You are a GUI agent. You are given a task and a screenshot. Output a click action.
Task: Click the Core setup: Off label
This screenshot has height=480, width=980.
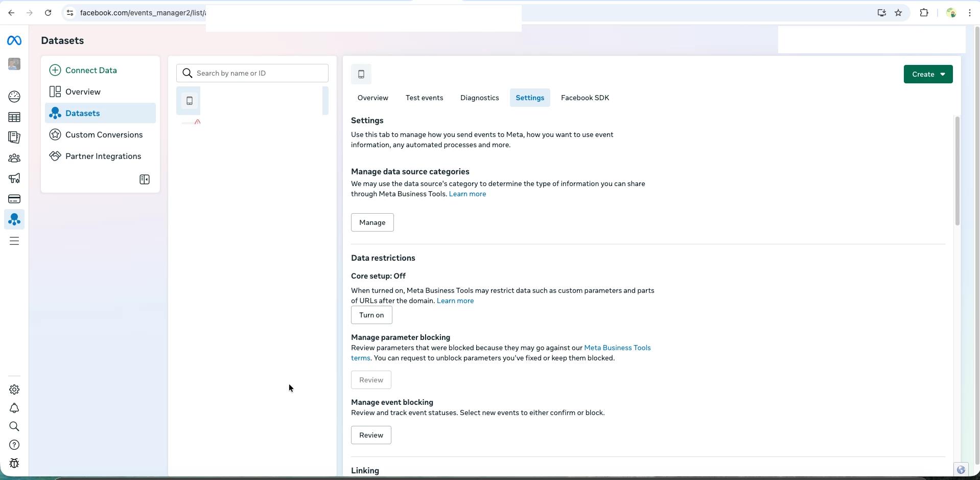(378, 276)
